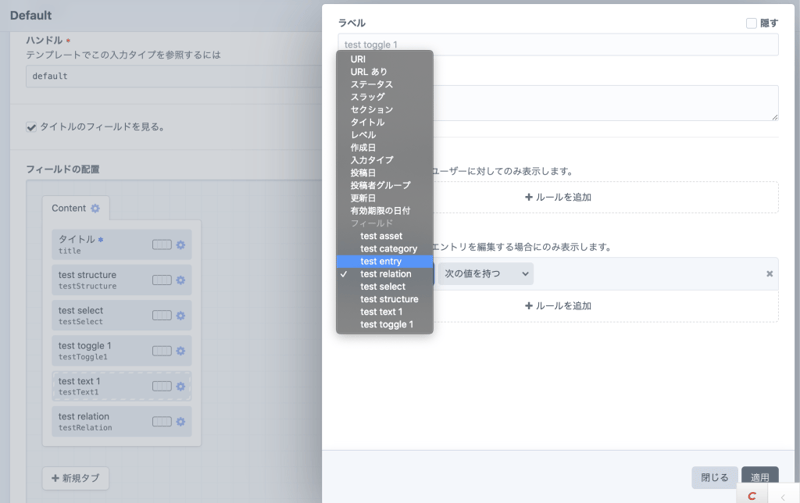Click gear icon on test relation field
This screenshot has height=503, width=800.
click(x=181, y=422)
